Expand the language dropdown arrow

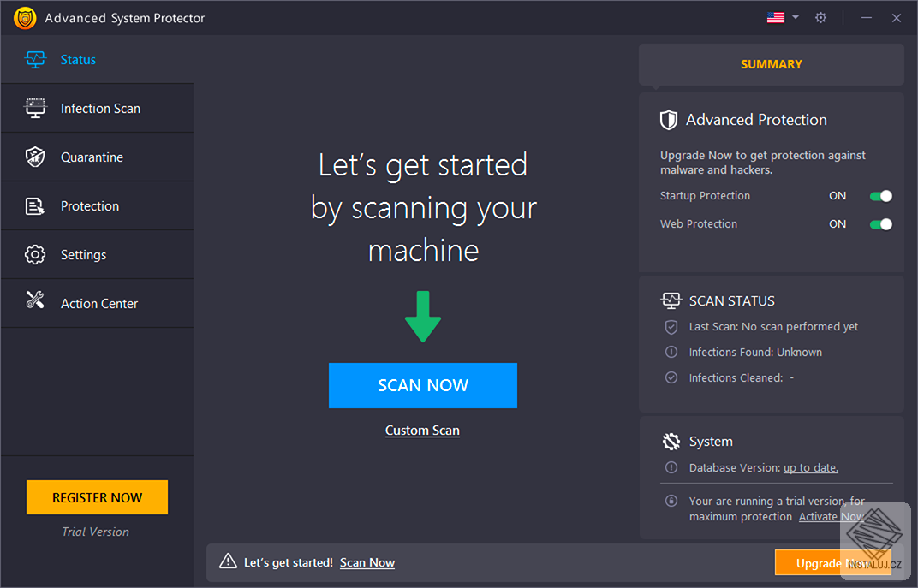[795, 18]
